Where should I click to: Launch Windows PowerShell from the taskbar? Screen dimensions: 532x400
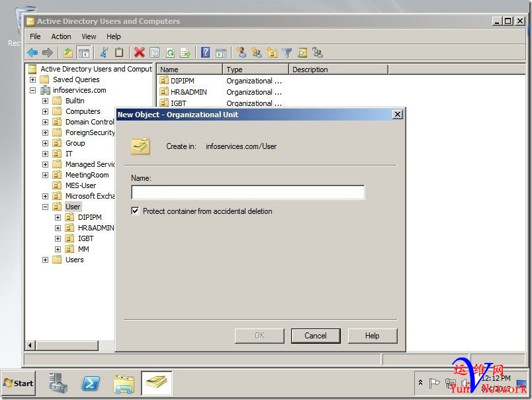[91, 383]
